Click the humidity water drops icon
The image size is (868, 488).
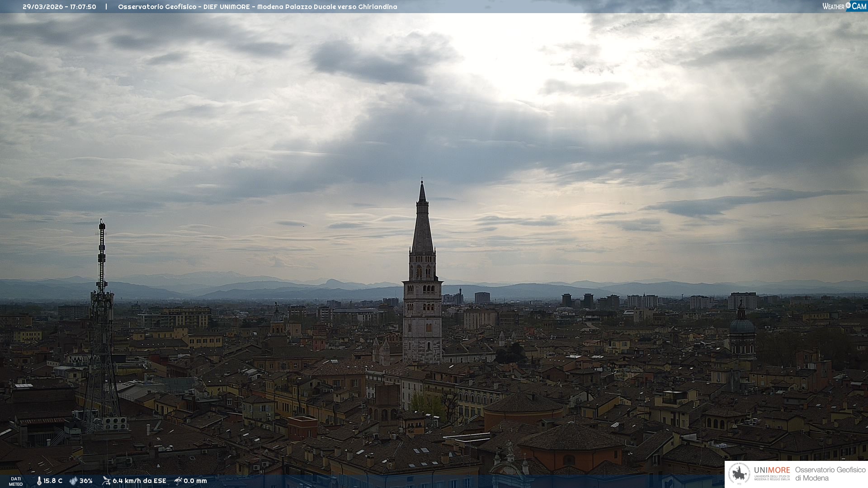click(73, 481)
